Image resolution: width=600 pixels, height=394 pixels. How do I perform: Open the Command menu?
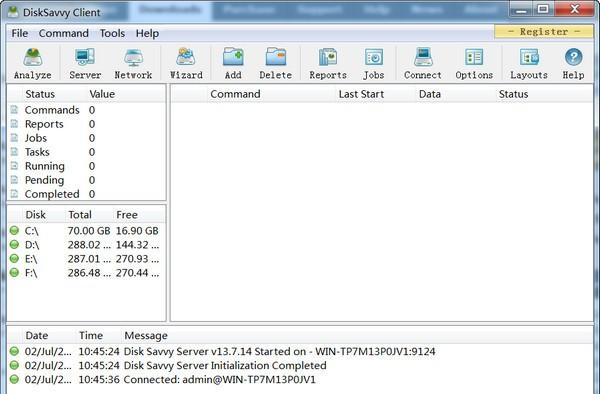tap(64, 33)
